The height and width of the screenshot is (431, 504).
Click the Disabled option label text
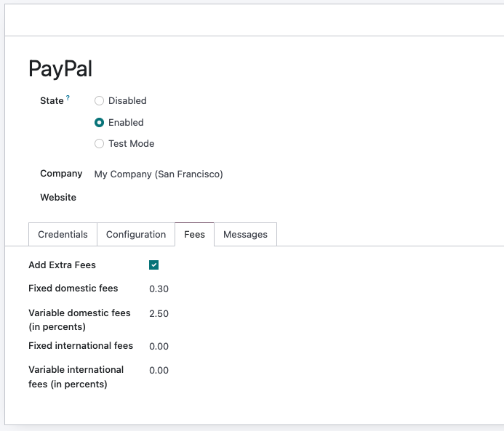tap(127, 101)
